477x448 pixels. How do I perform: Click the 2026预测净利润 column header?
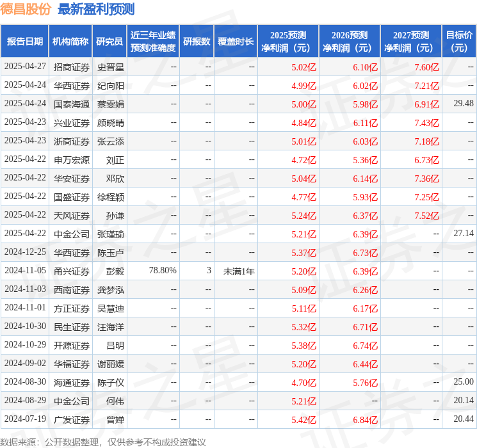click(x=350, y=42)
